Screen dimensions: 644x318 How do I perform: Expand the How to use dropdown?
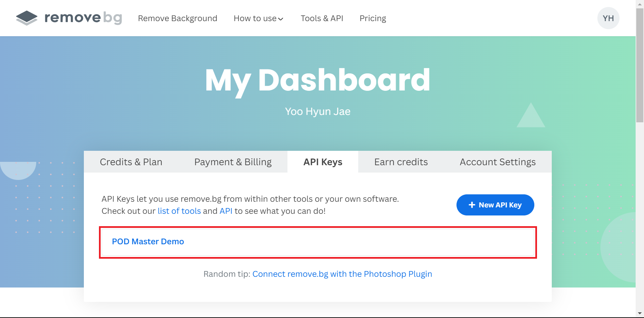point(258,18)
